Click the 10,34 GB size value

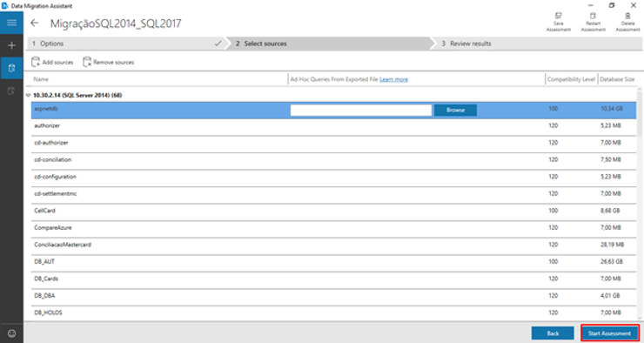point(612,109)
